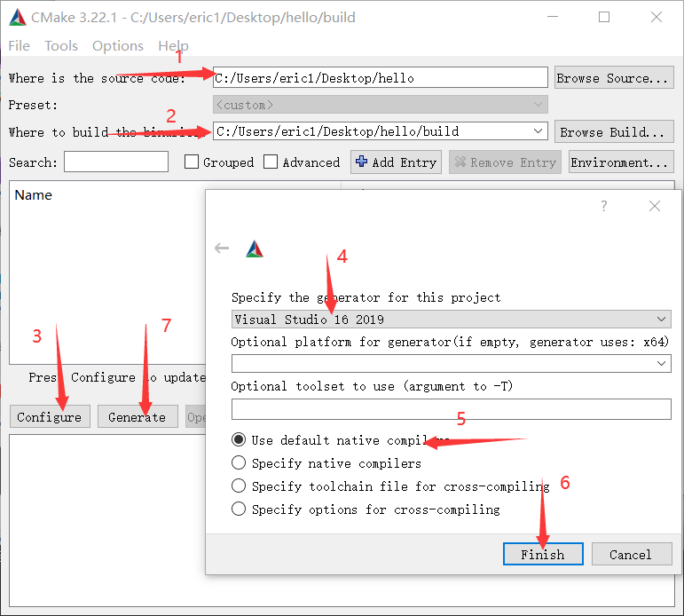
Task: Click the CMake logo in the title bar
Action: pos(18,18)
